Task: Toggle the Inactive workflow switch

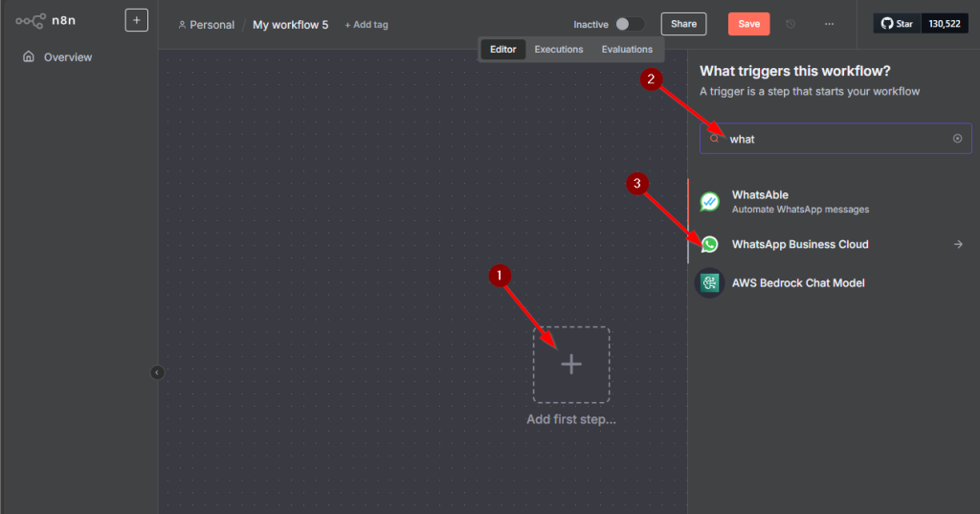Action: pyautogui.click(x=630, y=24)
